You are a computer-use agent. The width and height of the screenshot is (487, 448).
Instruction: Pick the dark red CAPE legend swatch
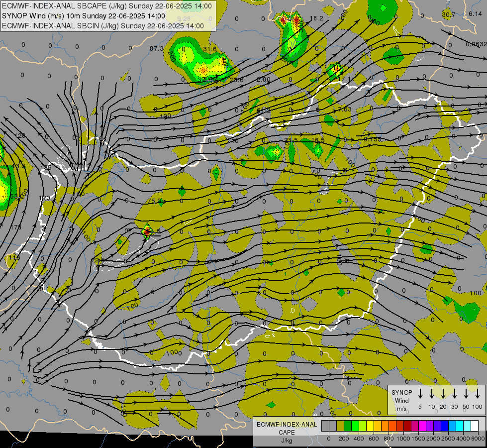[x=408, y=426]
